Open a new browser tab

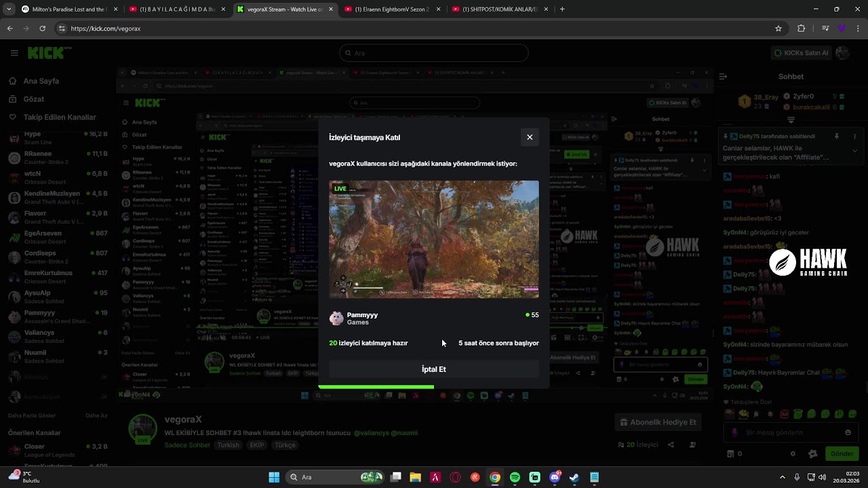[562, 9]
